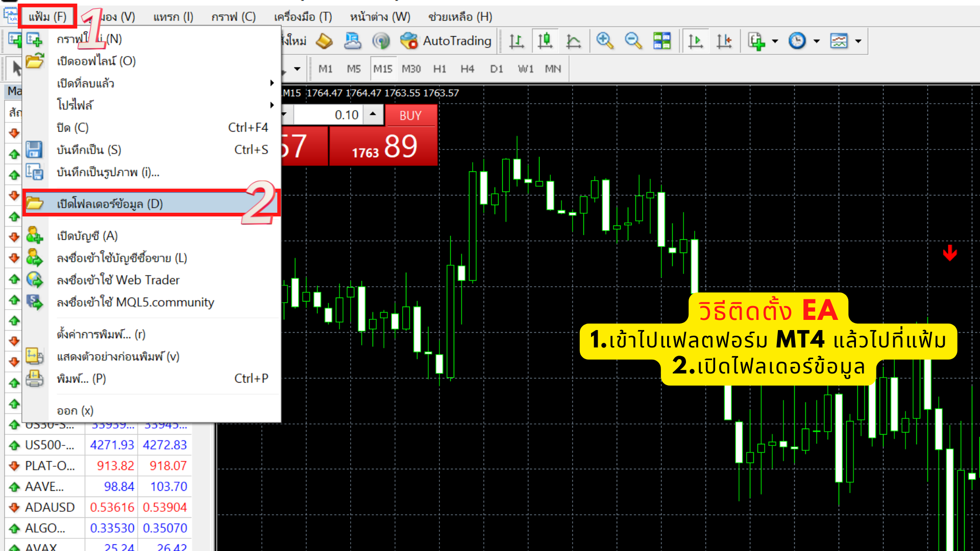
Task: Click the floppy disk save icon
Action: pyautogui.click(x=35, y=149)
